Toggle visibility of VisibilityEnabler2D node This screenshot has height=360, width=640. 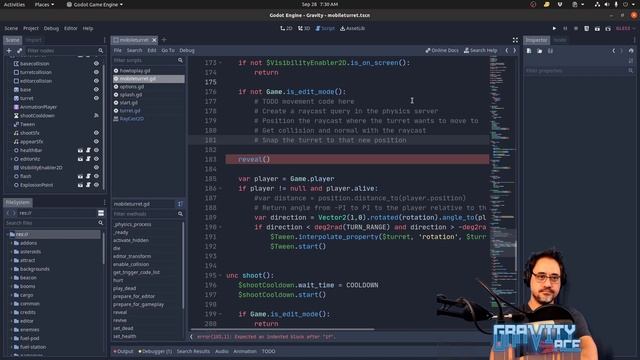(96, 168)
